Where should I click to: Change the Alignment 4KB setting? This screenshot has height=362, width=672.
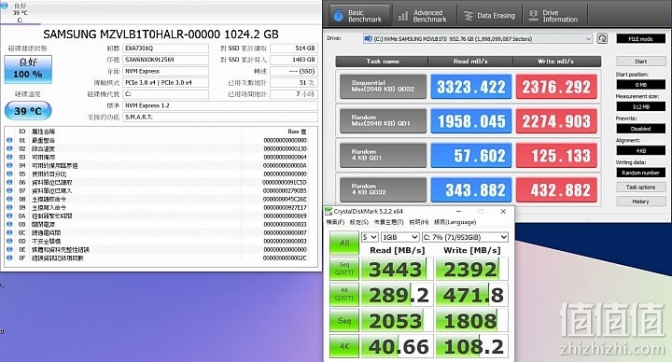[641, 150]
